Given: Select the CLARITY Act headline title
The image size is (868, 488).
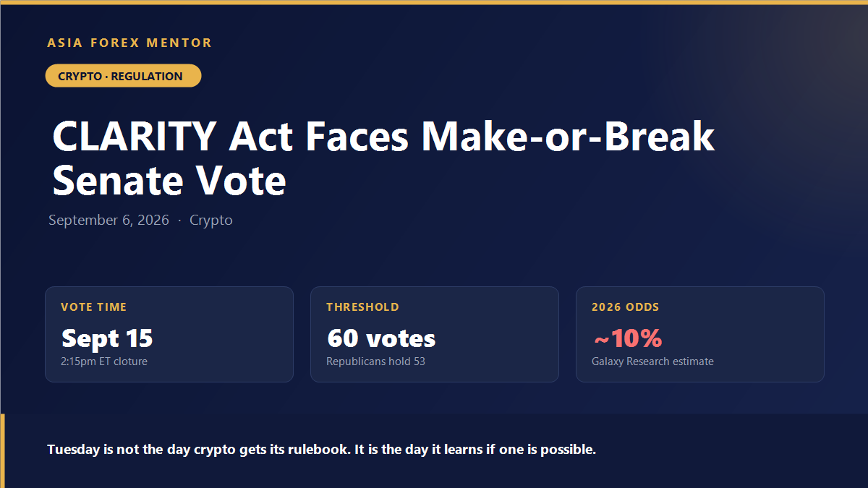Looking at the screenshot, I should coord(383,158).
